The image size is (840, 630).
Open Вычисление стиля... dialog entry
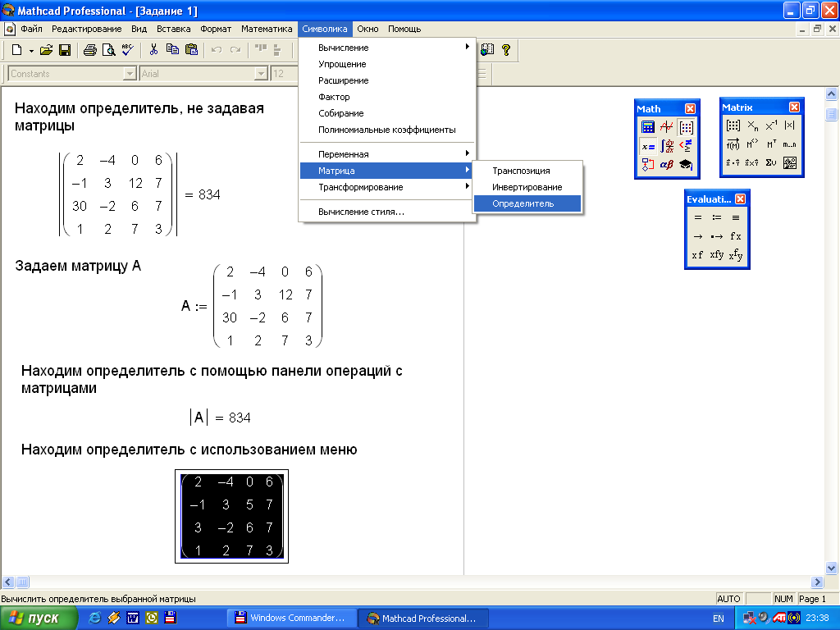pos(386,212)
